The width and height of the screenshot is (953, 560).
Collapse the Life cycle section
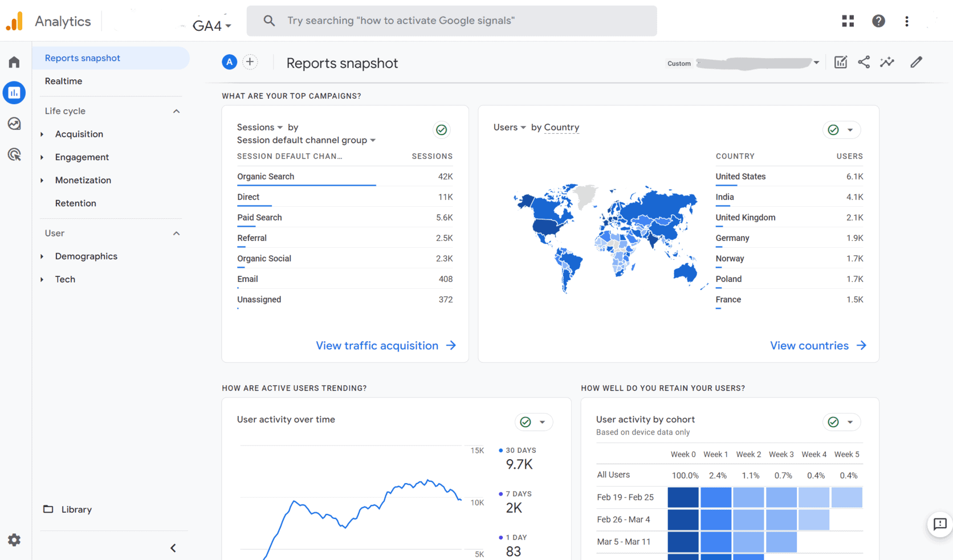tap(176, 111)
